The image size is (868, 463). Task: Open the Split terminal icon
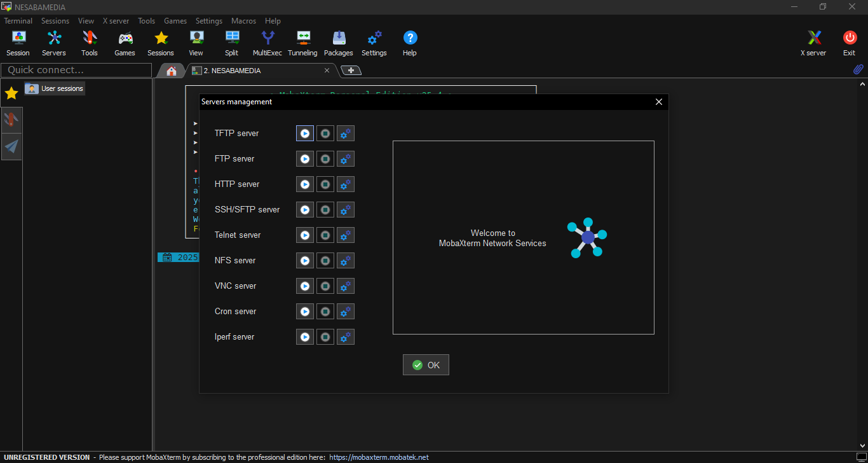[x=232, y=43]
